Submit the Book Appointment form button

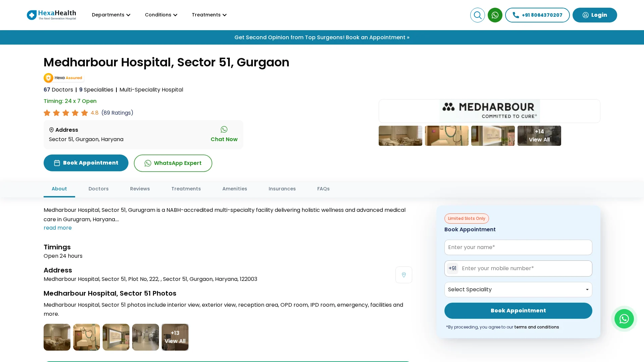coord(518,311)
